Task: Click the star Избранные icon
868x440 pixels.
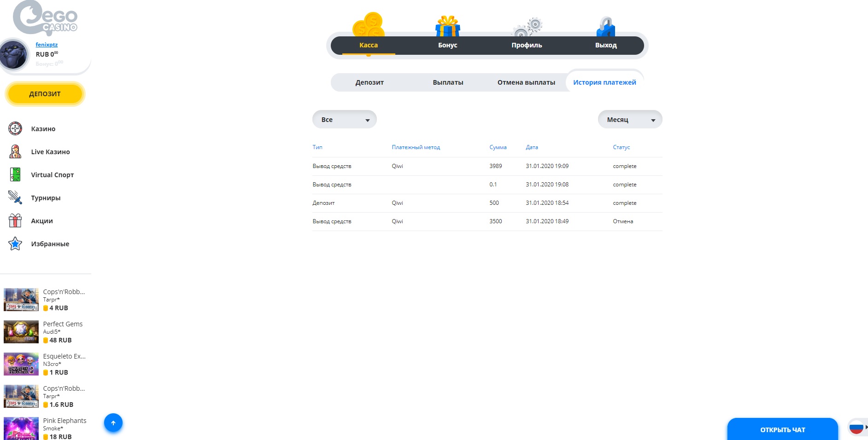Action: tap(15, 244)
